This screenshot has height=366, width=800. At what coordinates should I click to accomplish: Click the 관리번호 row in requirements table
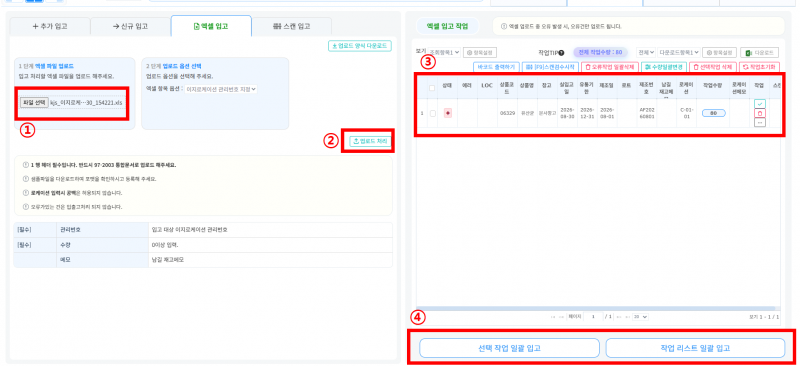point(203,230)
